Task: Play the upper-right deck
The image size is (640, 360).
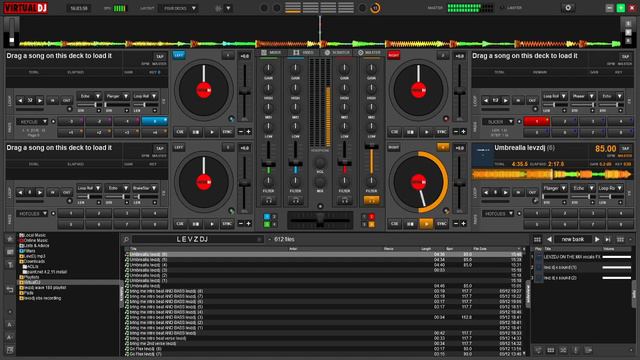Action: pos(426,132)
